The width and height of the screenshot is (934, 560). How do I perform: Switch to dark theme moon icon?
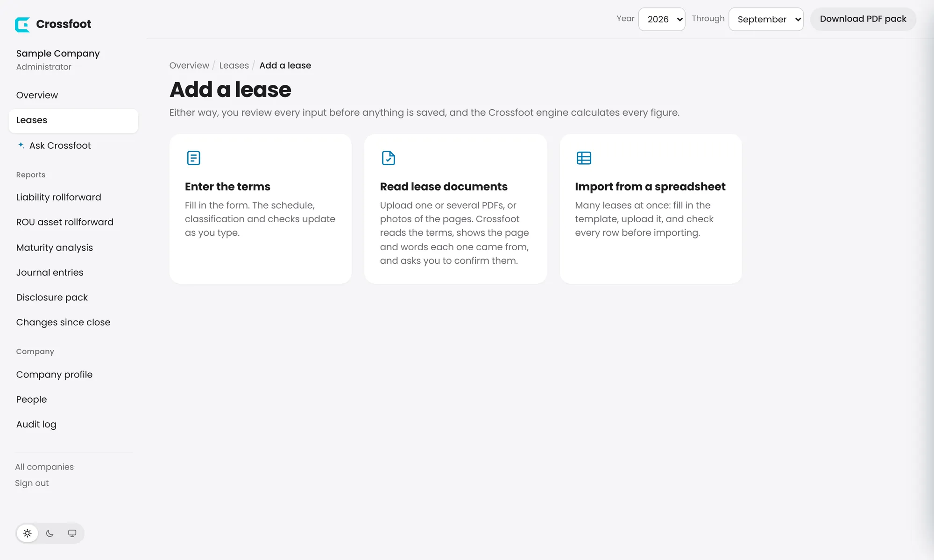(50, 533)
